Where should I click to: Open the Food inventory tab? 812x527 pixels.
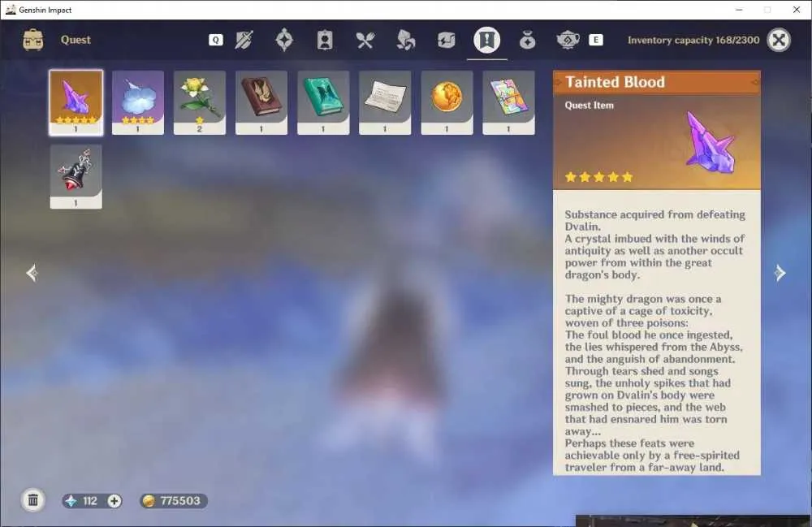(365, 40)
